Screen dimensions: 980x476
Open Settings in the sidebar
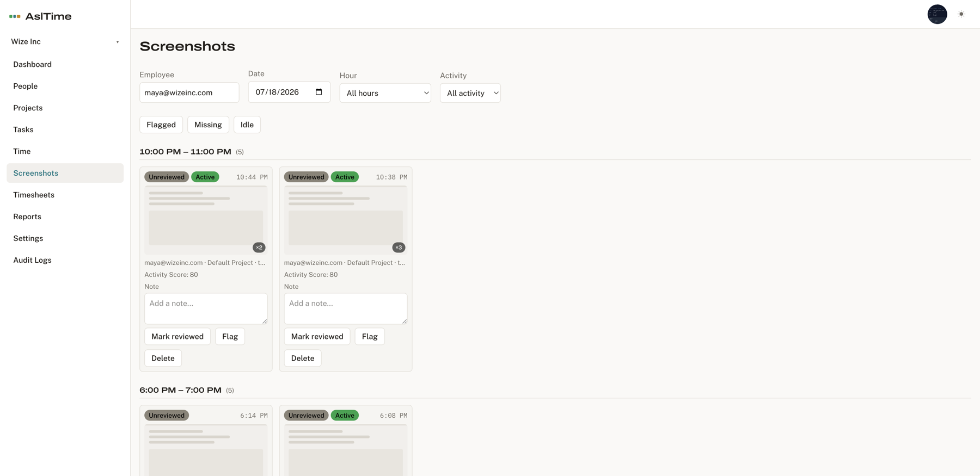coord(65,238)
